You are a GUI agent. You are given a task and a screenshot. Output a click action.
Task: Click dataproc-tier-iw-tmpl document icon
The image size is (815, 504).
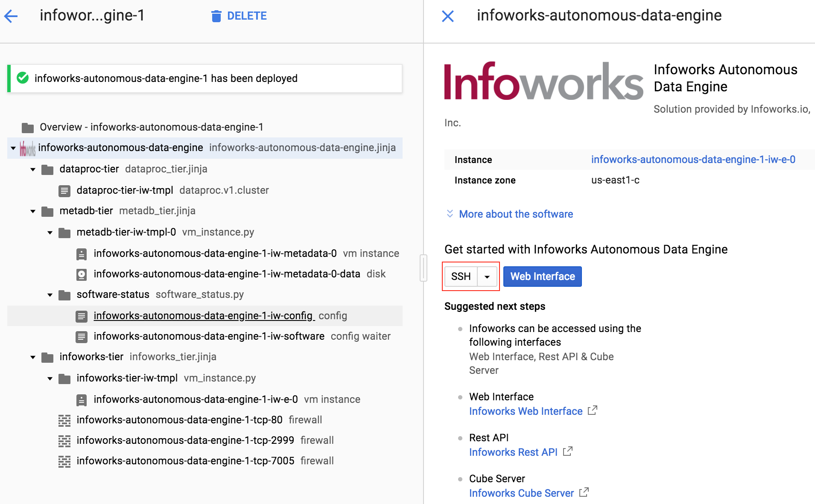(x=64, y=191)
